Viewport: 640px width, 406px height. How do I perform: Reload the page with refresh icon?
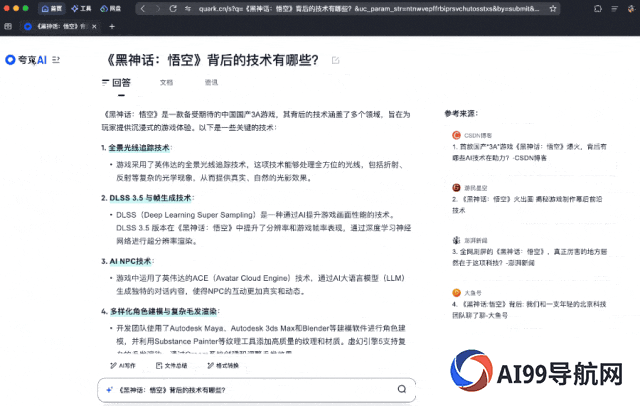173,9
